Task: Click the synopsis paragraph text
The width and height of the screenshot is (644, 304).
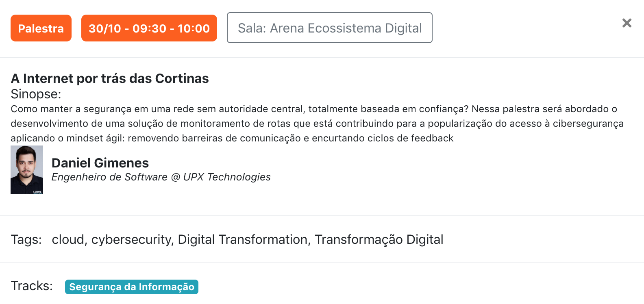Action: pyautogui.click(x=317, y=124)
